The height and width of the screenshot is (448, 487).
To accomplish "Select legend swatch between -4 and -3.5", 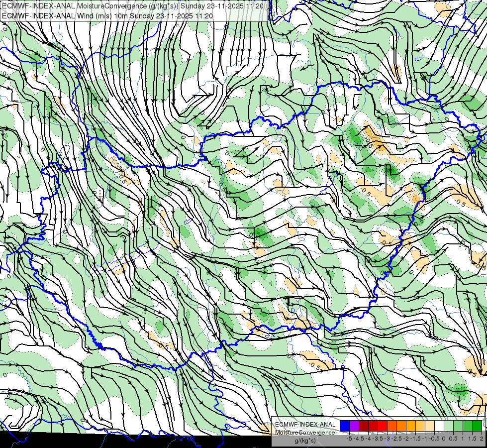I will pos(373,426).
